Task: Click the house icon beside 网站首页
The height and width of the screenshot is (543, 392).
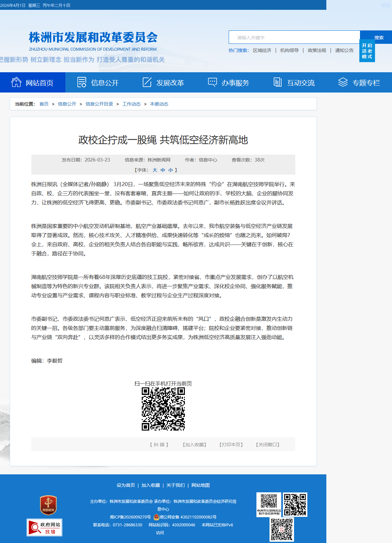Action: coord(16,82)
